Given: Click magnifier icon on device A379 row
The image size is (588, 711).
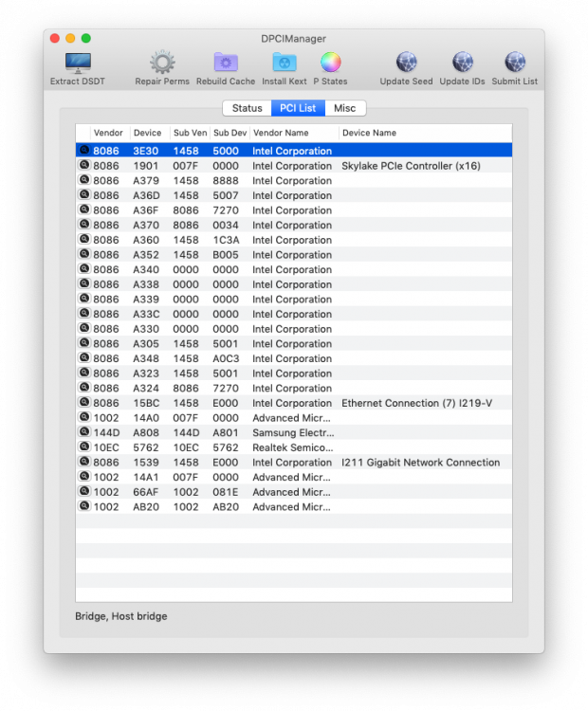Looking at the screenshot, I should click(84, 180).
